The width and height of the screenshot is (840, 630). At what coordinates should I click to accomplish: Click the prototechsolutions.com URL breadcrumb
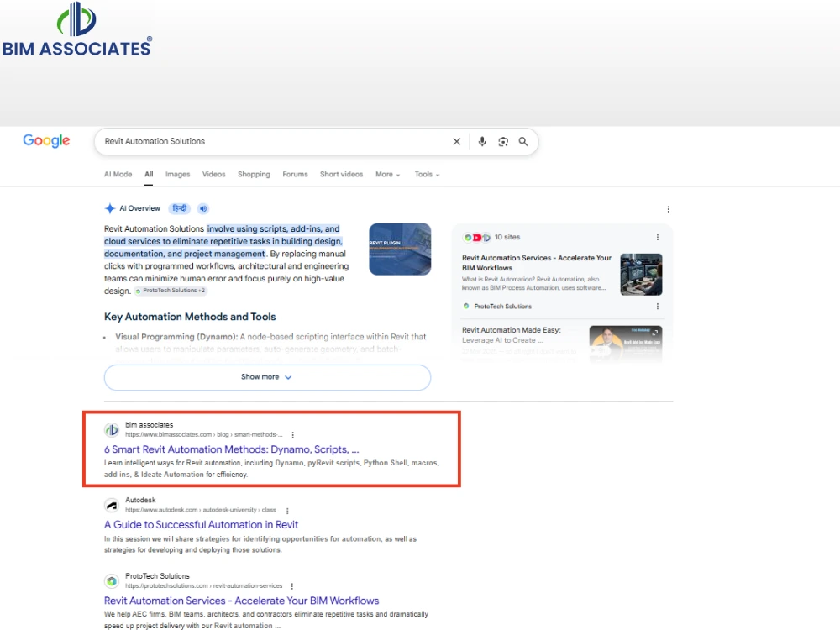[x=203, y=585]
